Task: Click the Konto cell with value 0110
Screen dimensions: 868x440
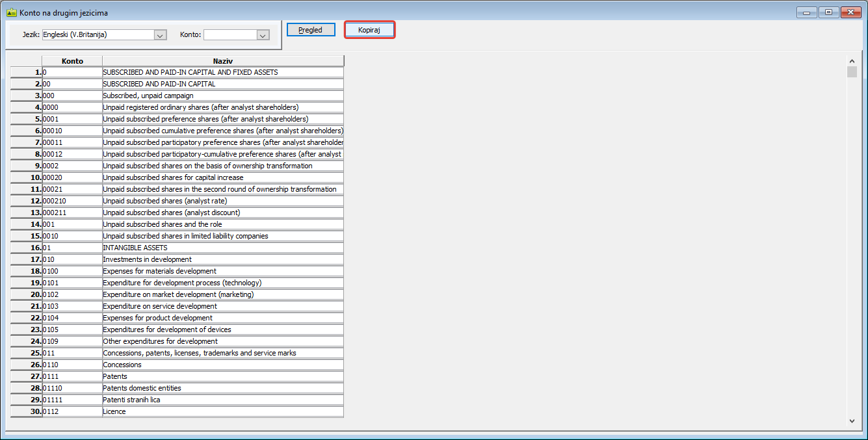Action: point(72,365)
